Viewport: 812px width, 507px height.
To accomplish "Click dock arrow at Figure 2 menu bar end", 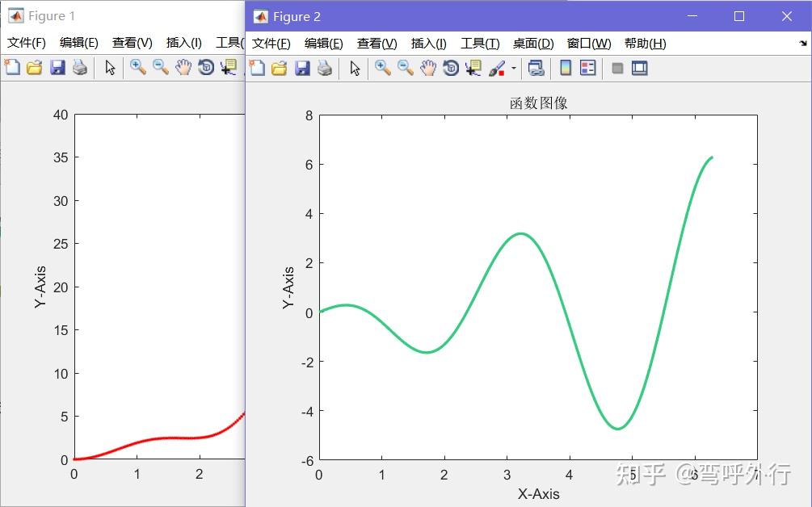I will (802, 44).
